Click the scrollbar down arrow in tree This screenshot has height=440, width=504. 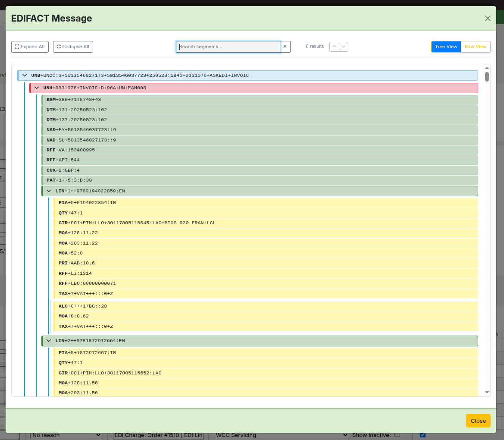pyautogui.click(x=487, y=392)
